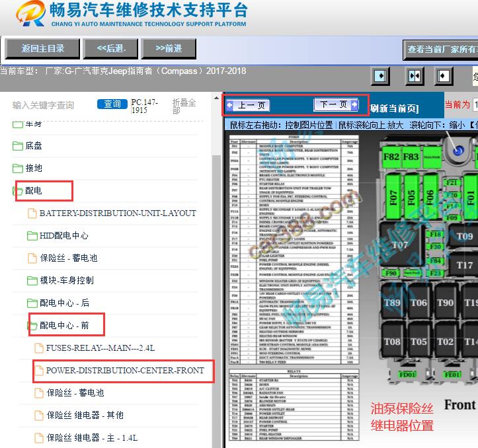Collapse all tree nodes via 折叠全部
Image resolution: width=478 pixels, height=448 pixels.
184,106
